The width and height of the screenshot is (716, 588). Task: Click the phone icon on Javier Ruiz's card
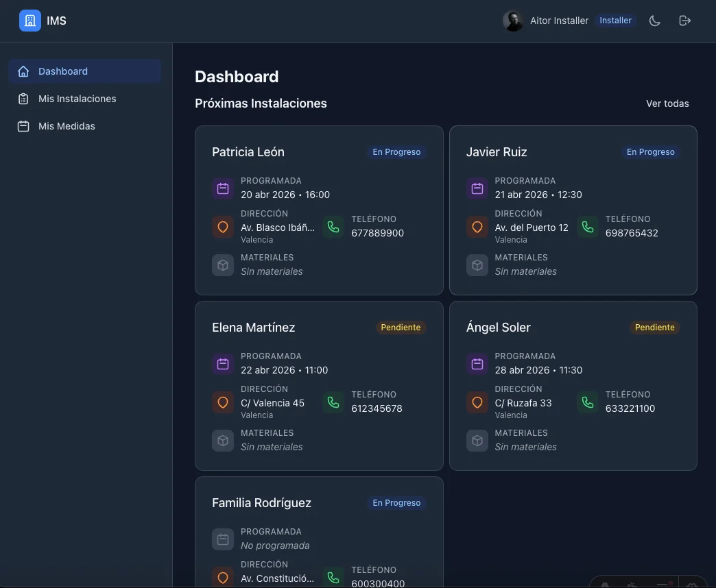point(587,227)
